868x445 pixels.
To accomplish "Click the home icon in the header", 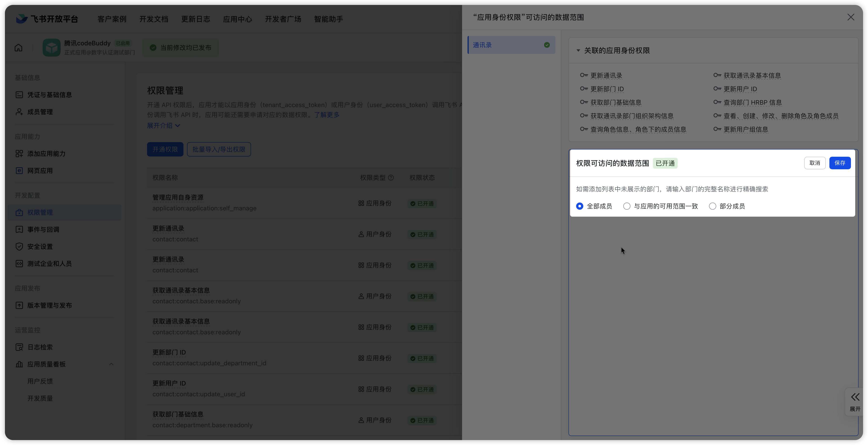I will pyautogui.click(x=19, y=48).
